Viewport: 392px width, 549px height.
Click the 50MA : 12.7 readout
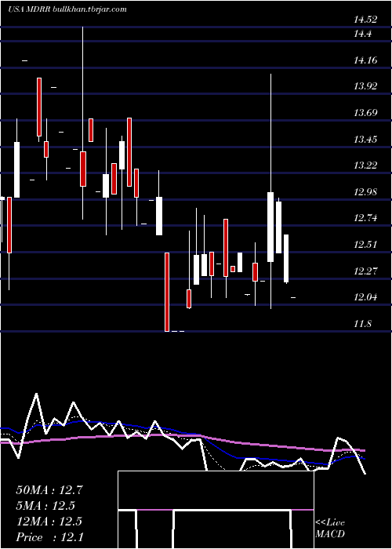[x=49, y=490]
